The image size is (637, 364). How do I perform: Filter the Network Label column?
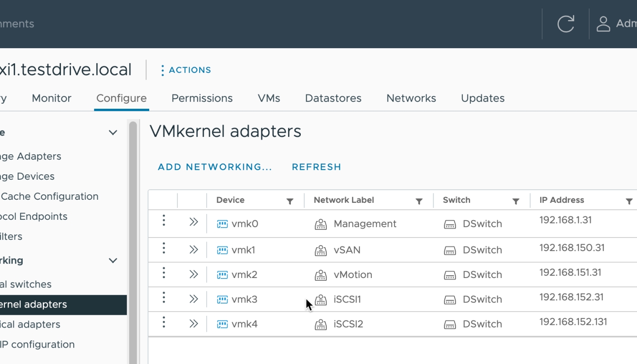419,201
